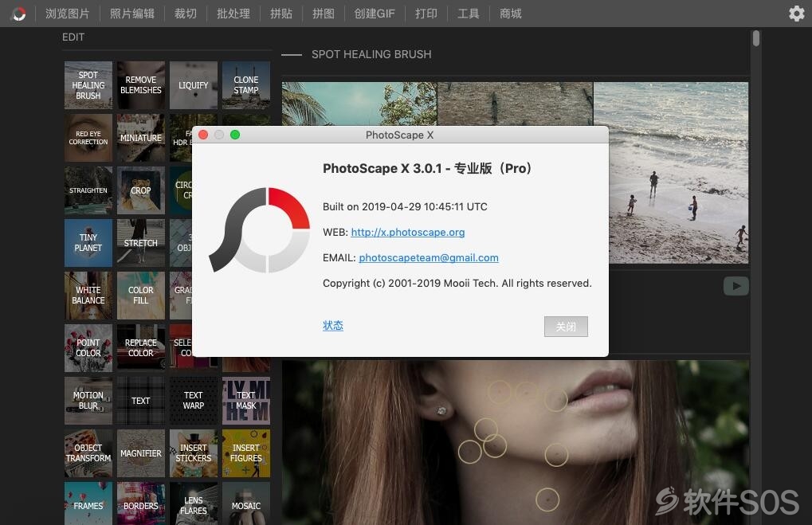Open the Motion Blur tile
812x525 pixels.
(88, 401)
